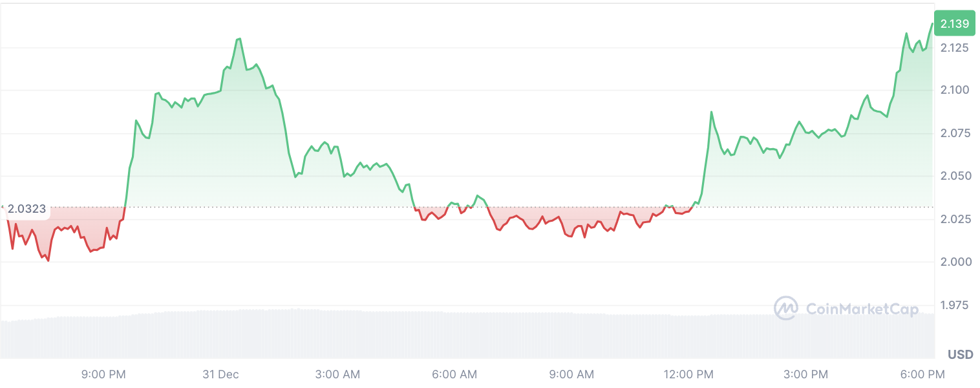980x388 pixels.
Task: Click the 2.025 price axis label
Action: coord(954,219)
